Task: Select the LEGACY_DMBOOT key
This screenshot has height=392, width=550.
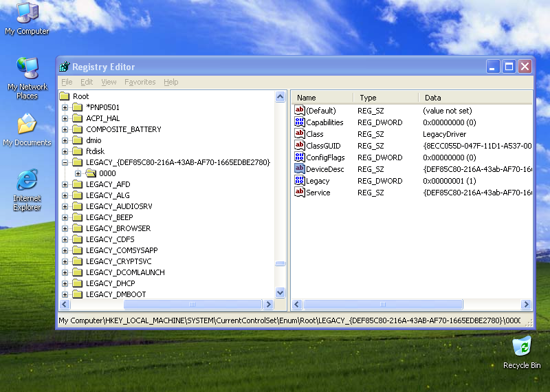Action: point(115,294)
